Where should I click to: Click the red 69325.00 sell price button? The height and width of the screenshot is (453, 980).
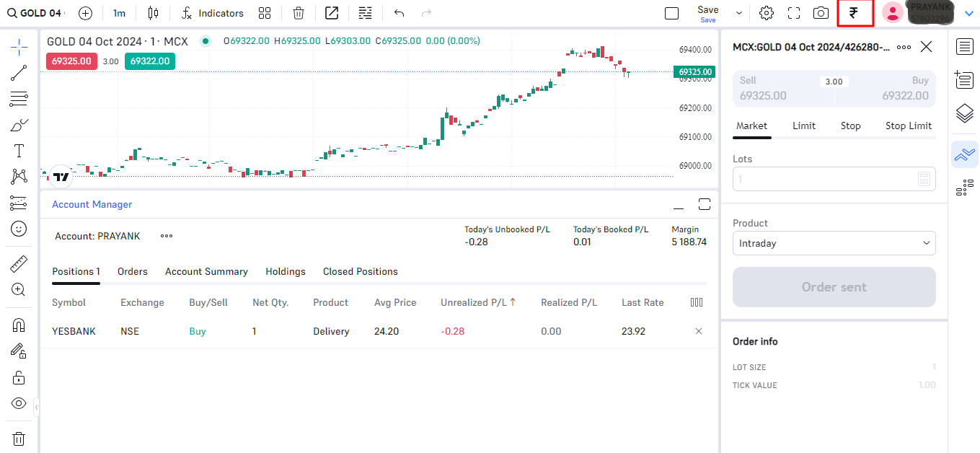pos(72,61)
